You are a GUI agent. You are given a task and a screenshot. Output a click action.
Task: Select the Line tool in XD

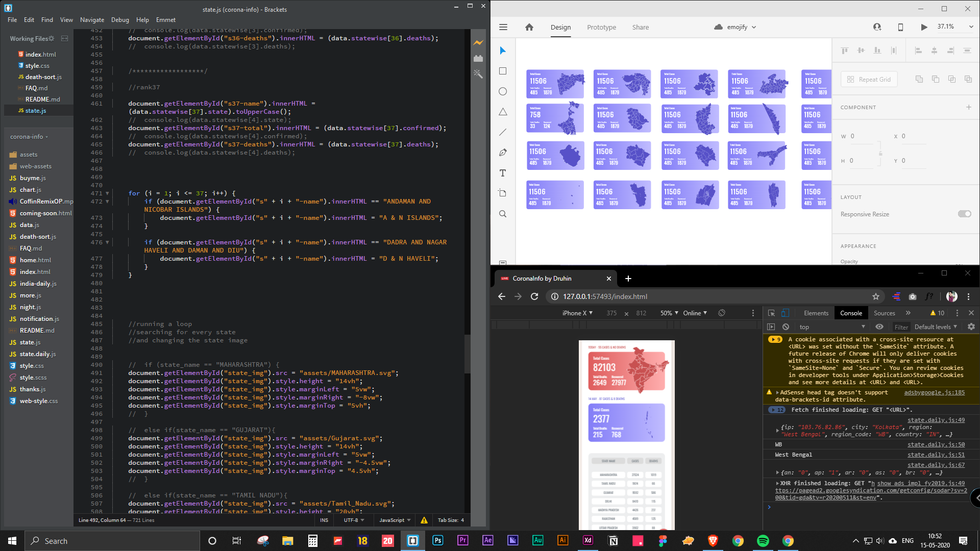[503, 132]
